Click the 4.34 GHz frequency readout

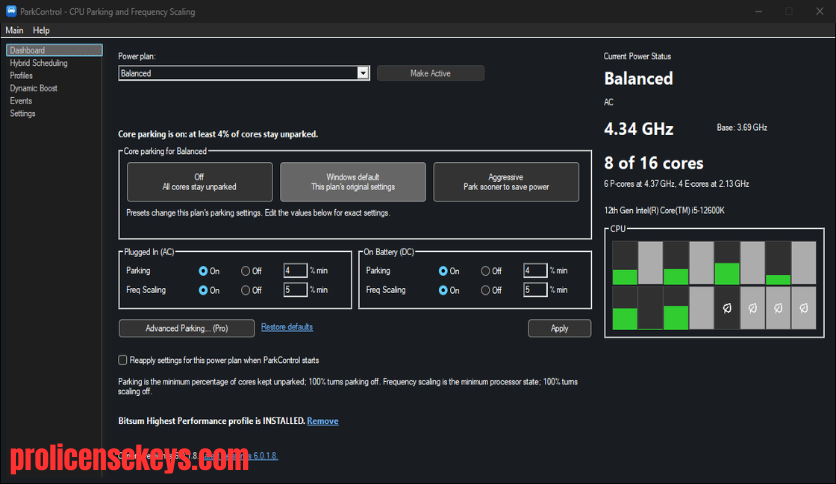tap(639, 128)
